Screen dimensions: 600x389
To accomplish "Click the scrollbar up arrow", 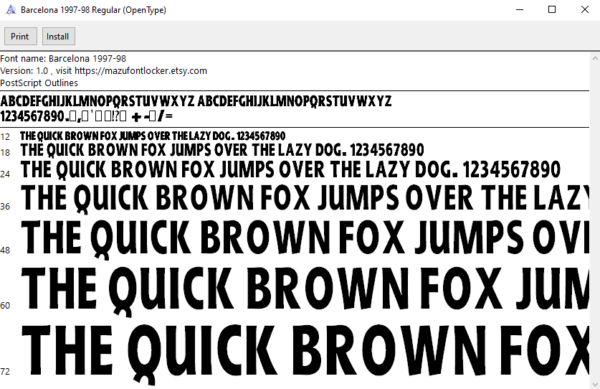I will (595, 59).
